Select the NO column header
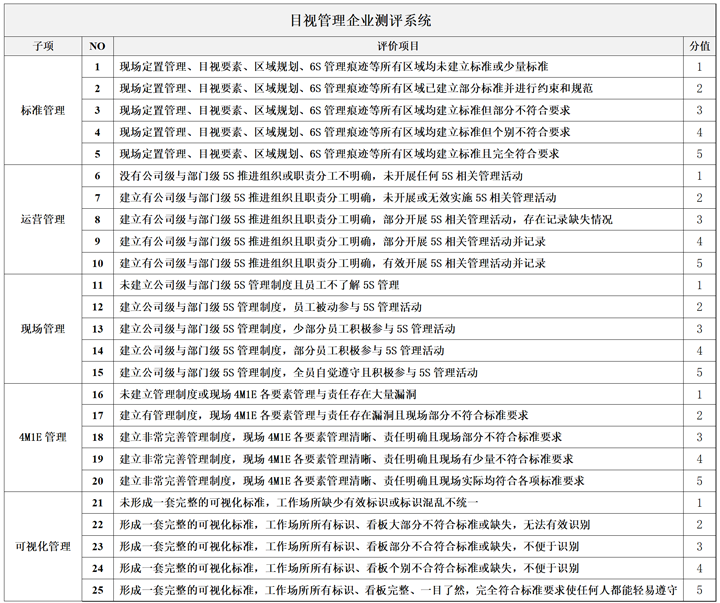Screen dimensions: 720x603 click(x=97, y=46)
